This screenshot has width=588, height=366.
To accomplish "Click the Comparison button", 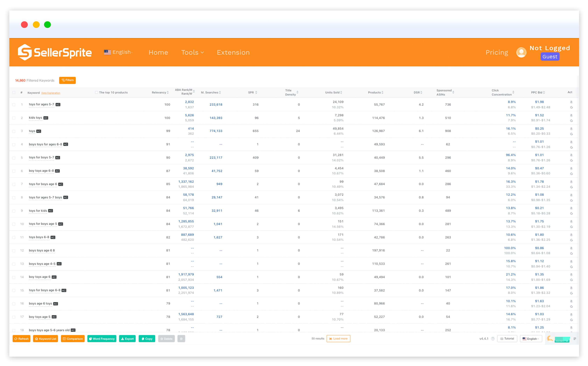I will coord(73,339).
